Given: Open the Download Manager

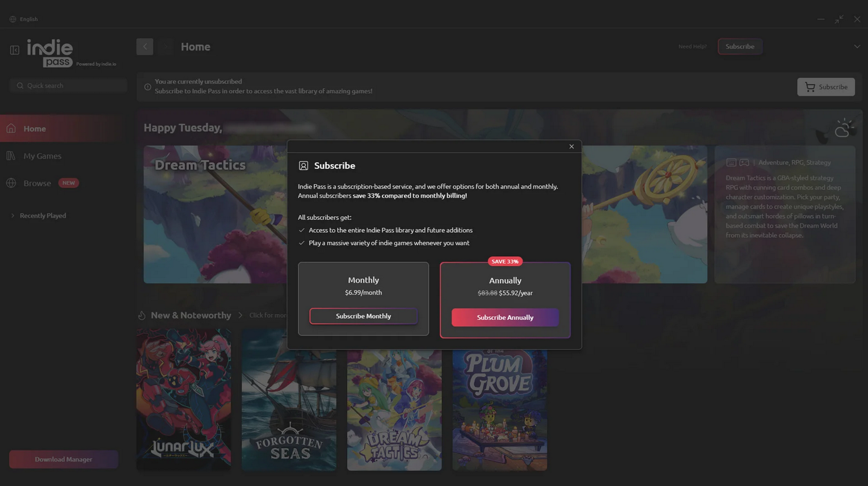Looking at the screenshot, I should (x=64, y=459).
